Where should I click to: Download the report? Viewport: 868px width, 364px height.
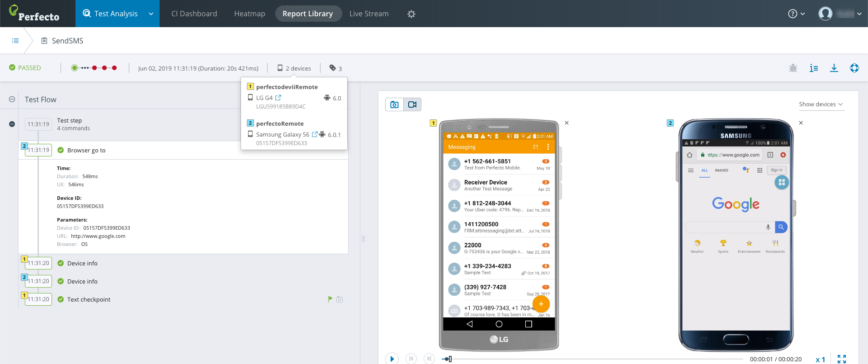click(834, 68)
